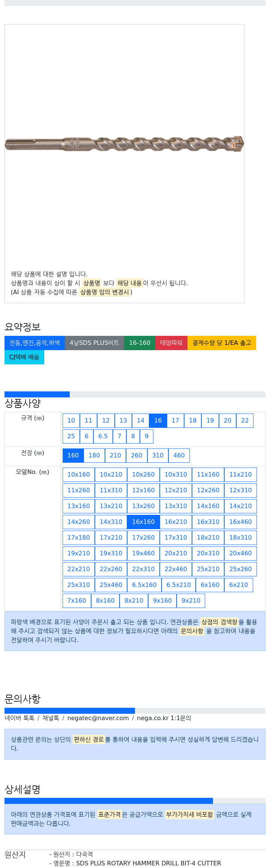270x868 pixels.
Task: Open model 10x160
Action: point(79,475)
